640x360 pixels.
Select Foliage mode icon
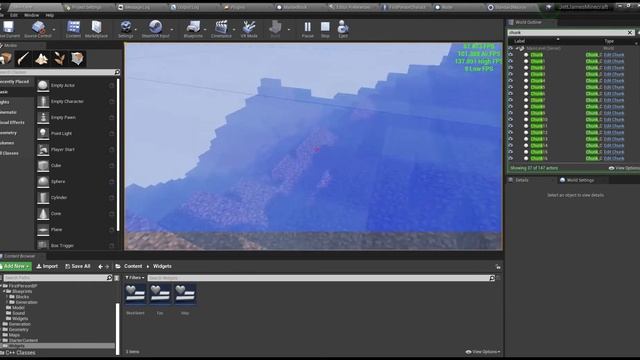60,58
